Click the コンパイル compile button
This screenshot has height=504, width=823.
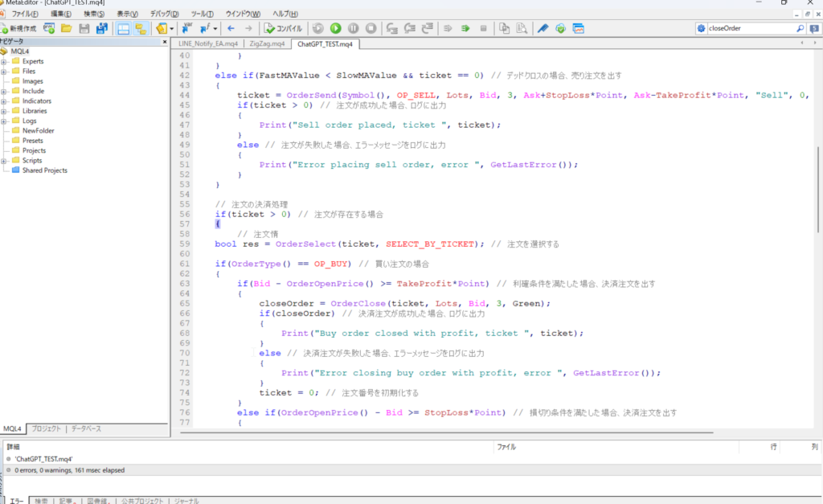(283, 28)
